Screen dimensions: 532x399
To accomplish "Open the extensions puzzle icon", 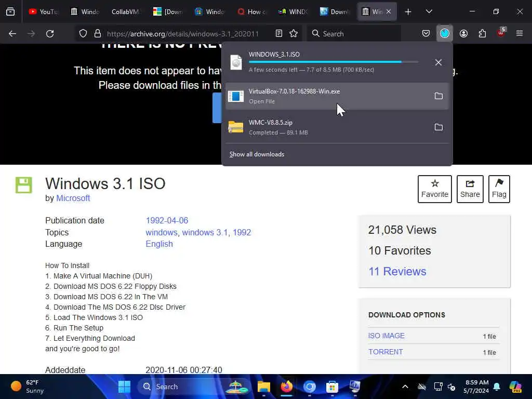I will [482, 34].
